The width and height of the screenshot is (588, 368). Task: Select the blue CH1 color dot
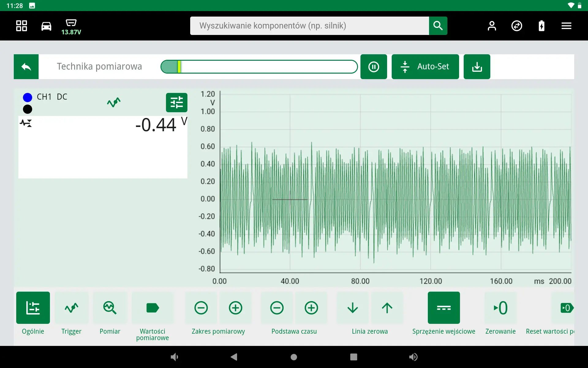(28, 98)
